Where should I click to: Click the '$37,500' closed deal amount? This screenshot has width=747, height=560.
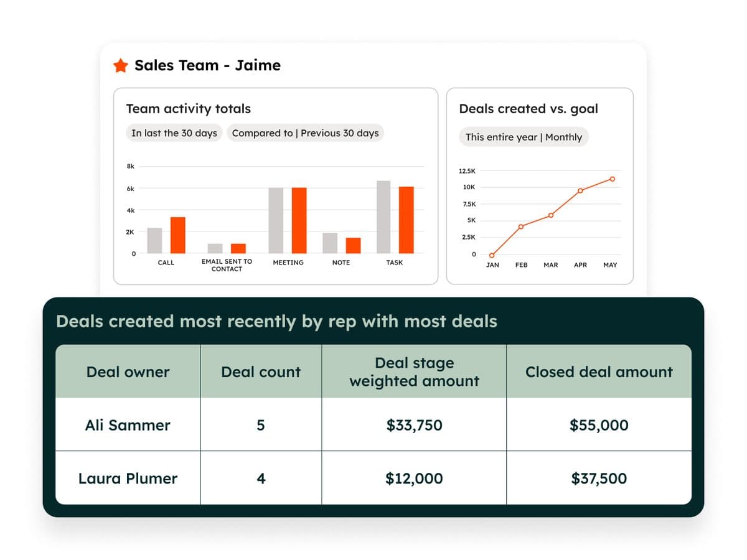click(x=599, y=478)
